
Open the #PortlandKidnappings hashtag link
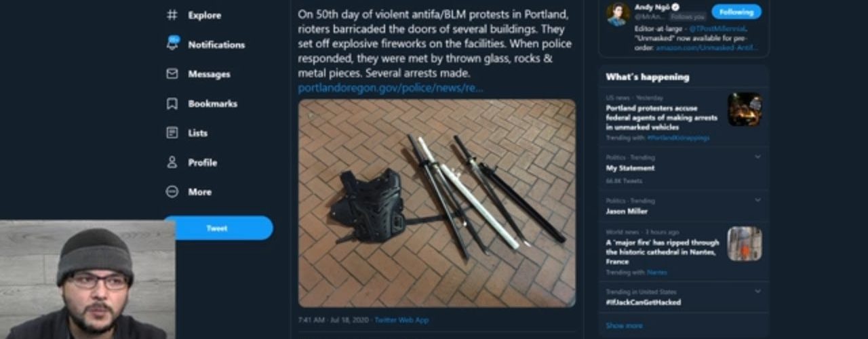click(678, 138)
